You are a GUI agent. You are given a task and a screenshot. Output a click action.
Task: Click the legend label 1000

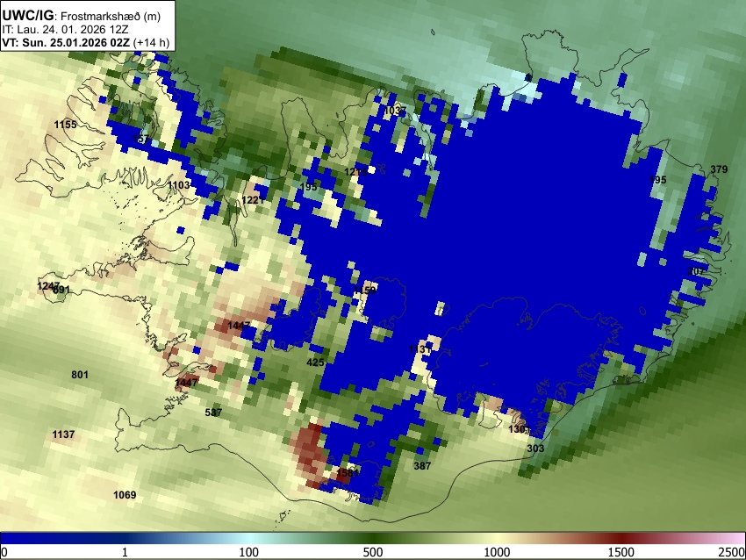click(497, 552)
